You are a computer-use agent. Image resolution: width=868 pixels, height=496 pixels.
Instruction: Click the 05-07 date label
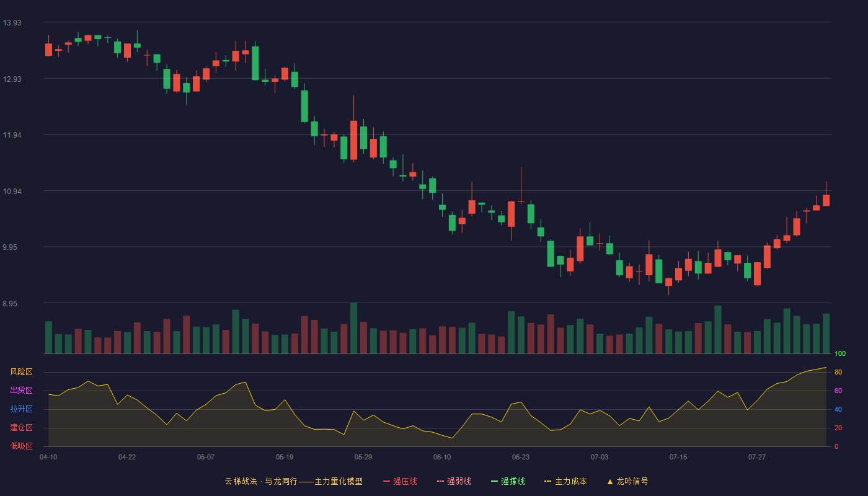pyautogui.click(x=206, y=457)
